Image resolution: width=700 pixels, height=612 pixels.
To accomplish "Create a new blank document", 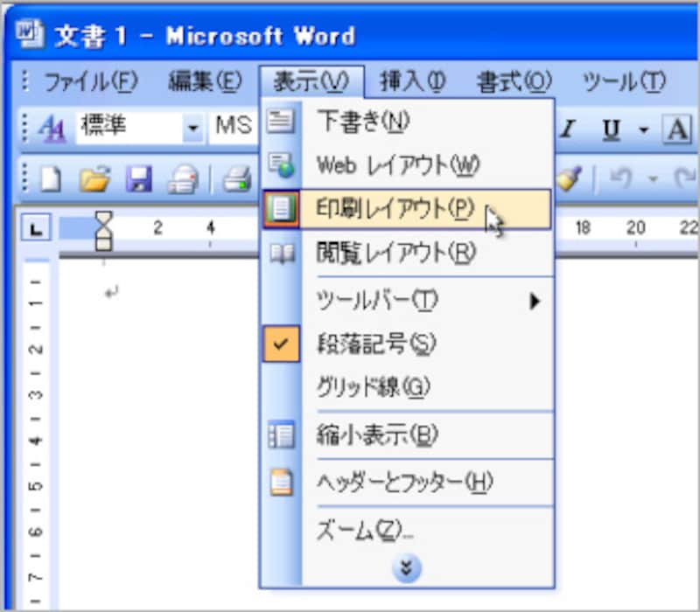I will click(x=51, y=179).
